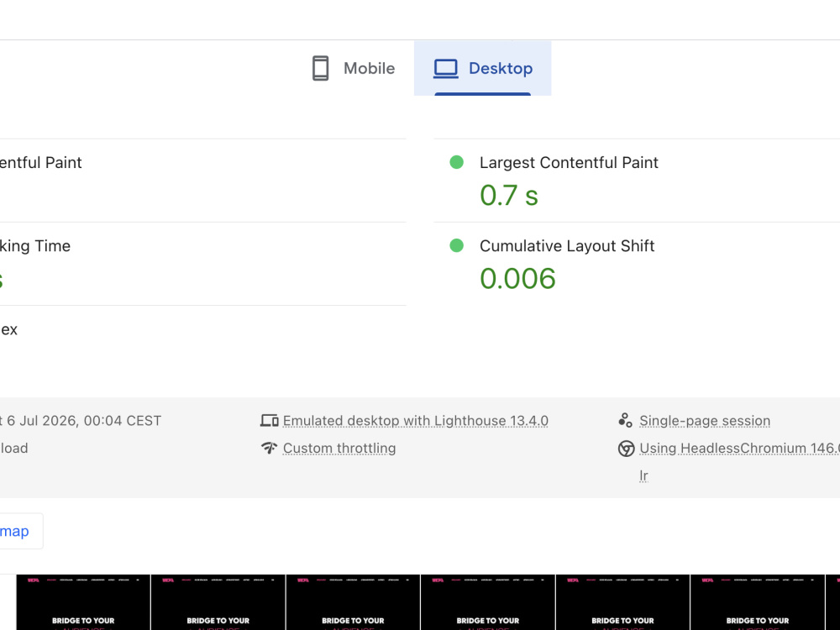This screenshot has height=630, width=840.
Task: Click the single-page session icon
Action: click(x=625, y=421)
